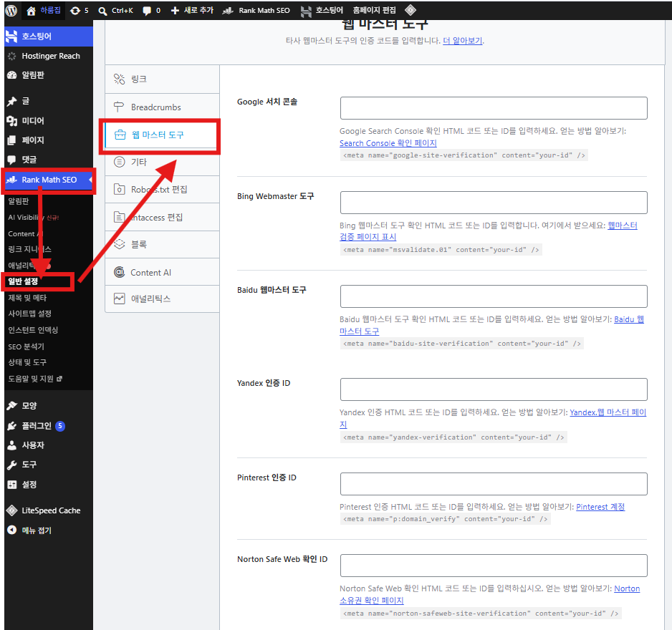Screen dimensions: 672x630
Task: Switch to the 애널리틱스 settings tab
Action: pyautogui.click(x=162, y=299)
